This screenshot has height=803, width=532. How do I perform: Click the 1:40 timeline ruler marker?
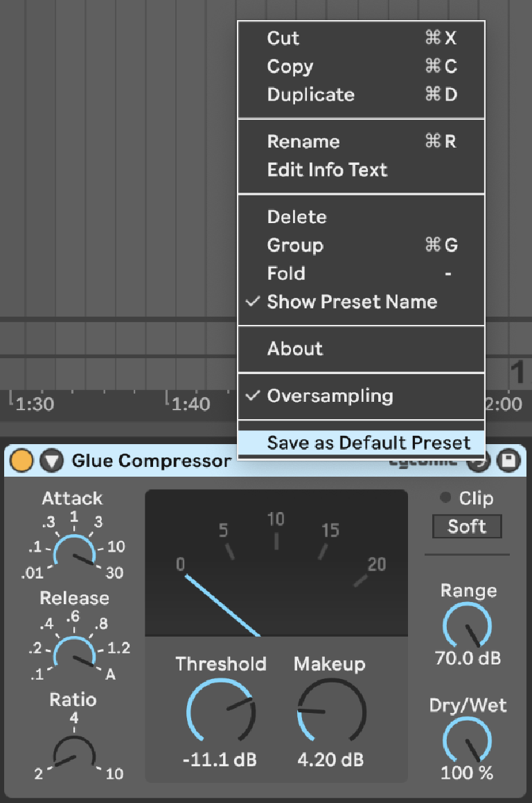point(190,404)
